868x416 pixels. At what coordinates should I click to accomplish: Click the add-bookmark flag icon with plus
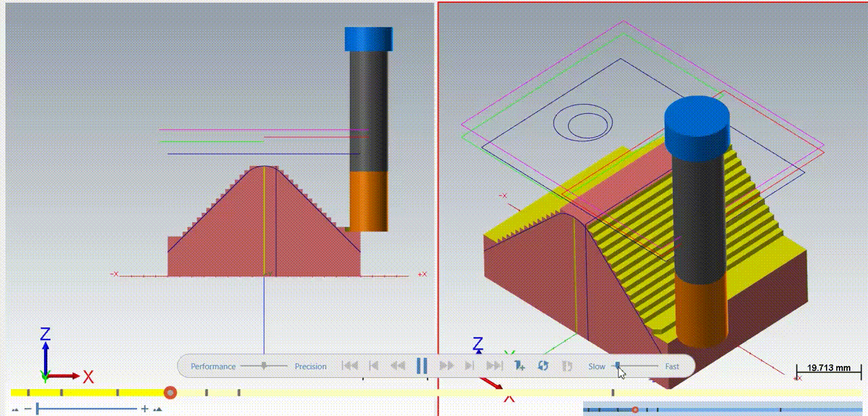pyautogui.click(x=519, y=366)
